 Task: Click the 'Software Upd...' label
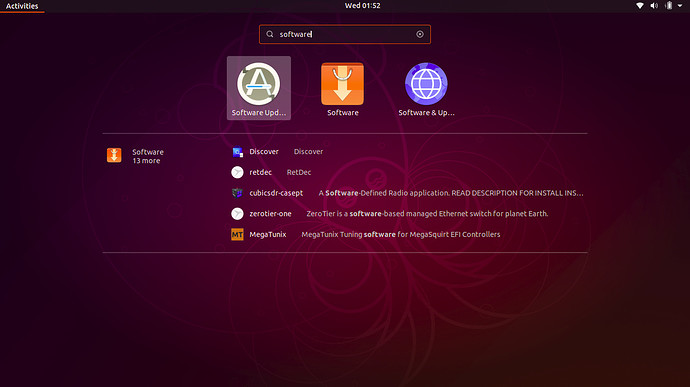tap(259, 113)
